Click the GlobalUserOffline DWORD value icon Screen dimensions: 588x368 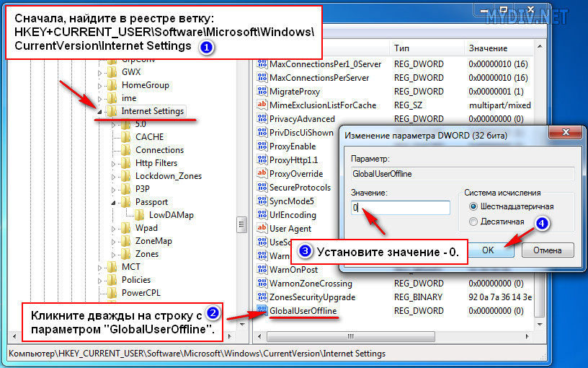click(262, 310)
